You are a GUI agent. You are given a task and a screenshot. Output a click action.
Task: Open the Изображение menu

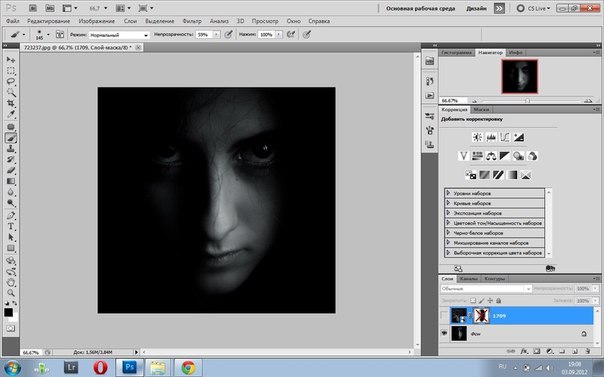[x=97, y=21]
